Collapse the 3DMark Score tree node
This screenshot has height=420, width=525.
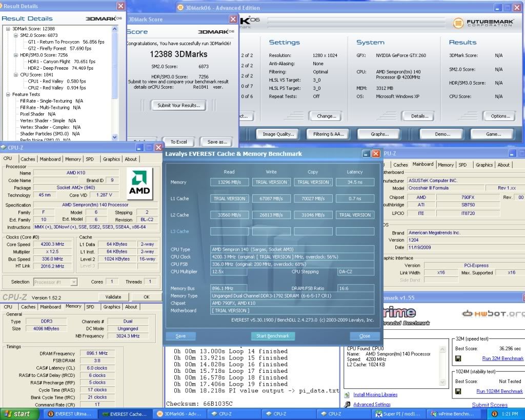pos(8,29)
